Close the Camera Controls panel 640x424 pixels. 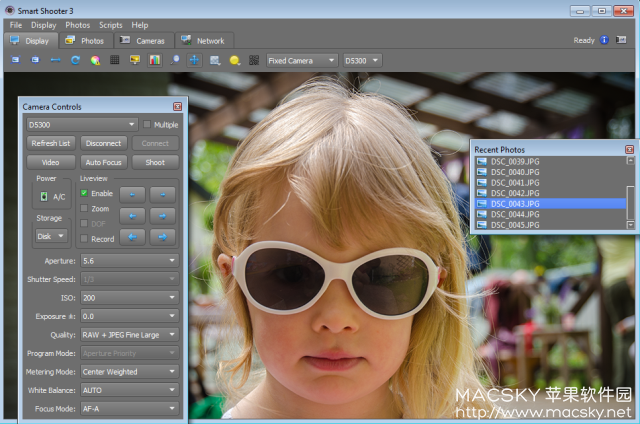click(178, 107)
